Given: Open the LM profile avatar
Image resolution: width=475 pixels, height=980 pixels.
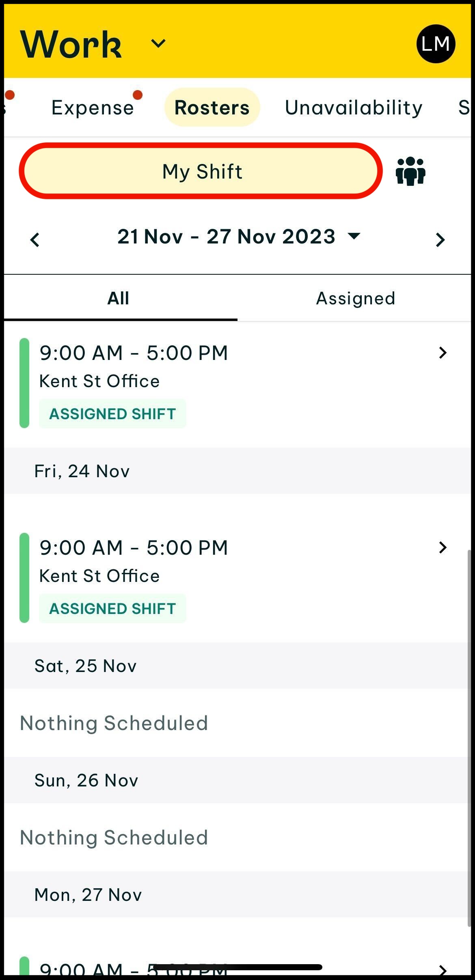Looking at the screenshot, I should coord(436,44).
